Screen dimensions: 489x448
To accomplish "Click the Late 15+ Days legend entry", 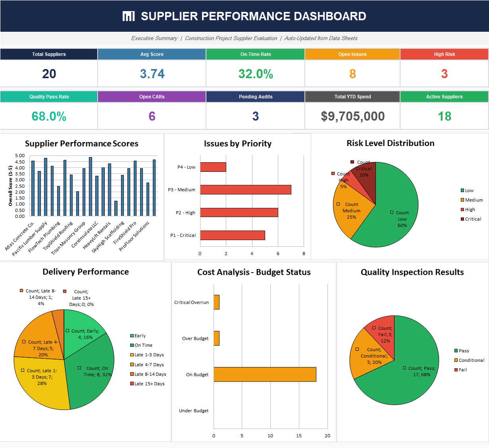I will point(147,384).
